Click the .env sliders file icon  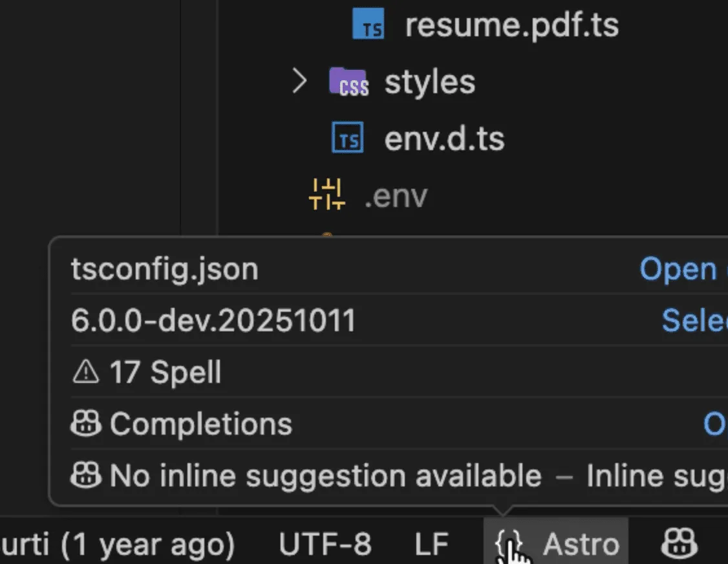click(x=327, y=195)
